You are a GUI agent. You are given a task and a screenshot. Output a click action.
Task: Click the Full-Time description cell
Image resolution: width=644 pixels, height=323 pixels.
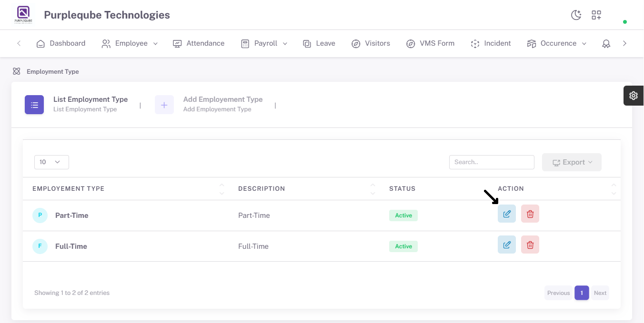pos(253,246)
